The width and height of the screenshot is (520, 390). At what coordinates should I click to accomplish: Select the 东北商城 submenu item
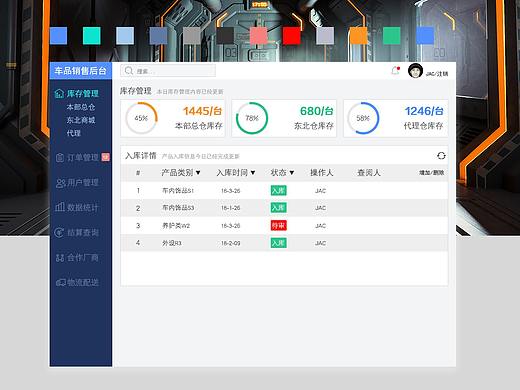click(x=81, y=120)
